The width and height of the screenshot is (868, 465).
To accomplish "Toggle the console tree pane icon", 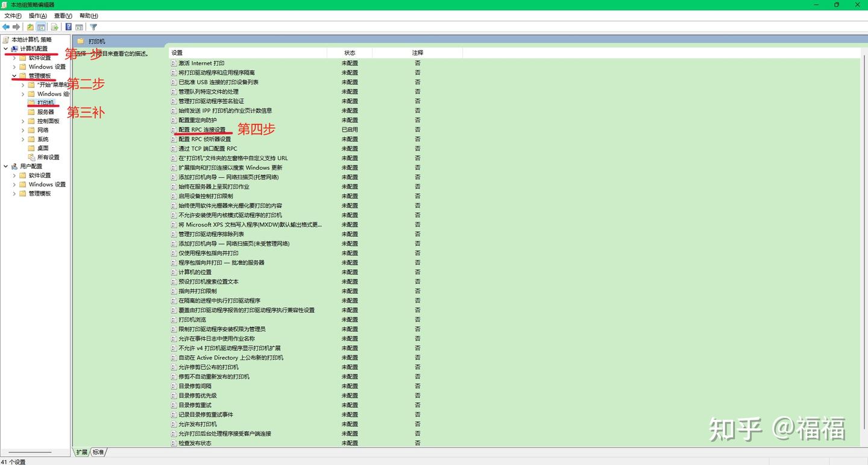I will [41, 27].
